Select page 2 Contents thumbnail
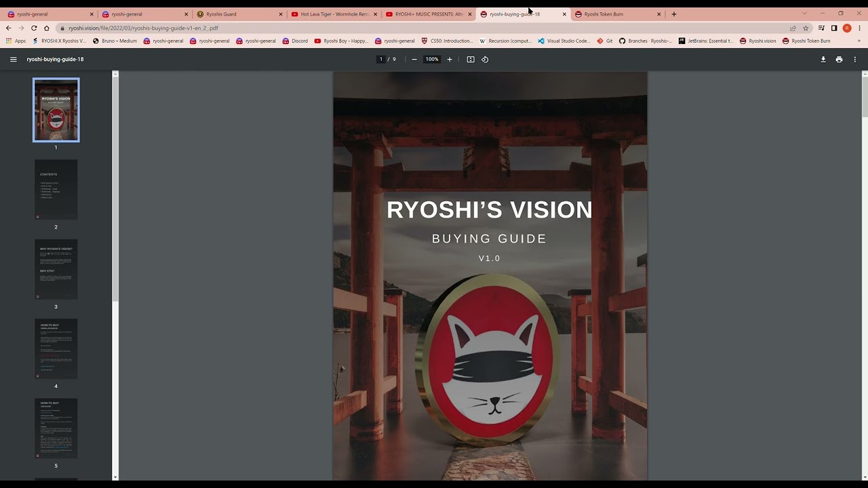This screenshot has height=488, width=868. 56,189
